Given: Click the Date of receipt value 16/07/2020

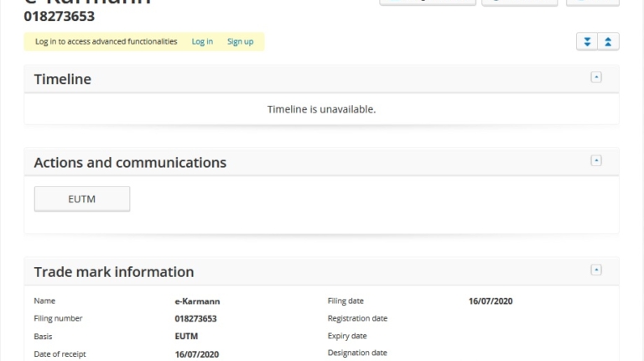Looking at the screenshot, I should click(x=196, y=354).
